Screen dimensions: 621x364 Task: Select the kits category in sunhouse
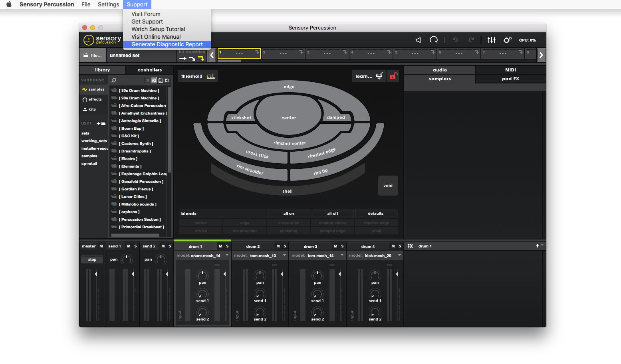click(89, 109)
